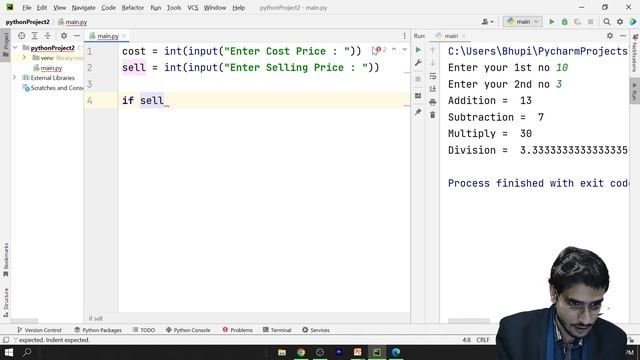Select main.py in project tree

(x=51, y=68)
